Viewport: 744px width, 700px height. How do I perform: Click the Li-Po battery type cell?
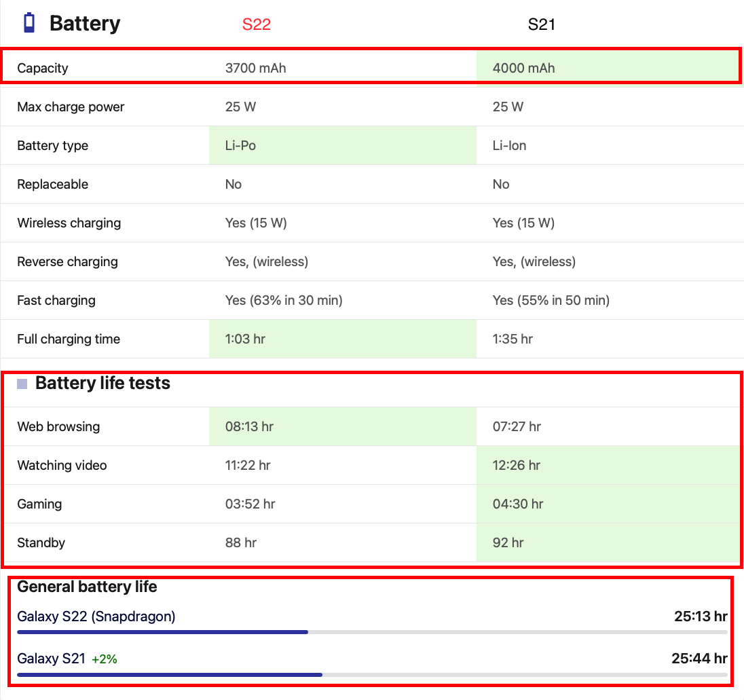tap(343, 145)
